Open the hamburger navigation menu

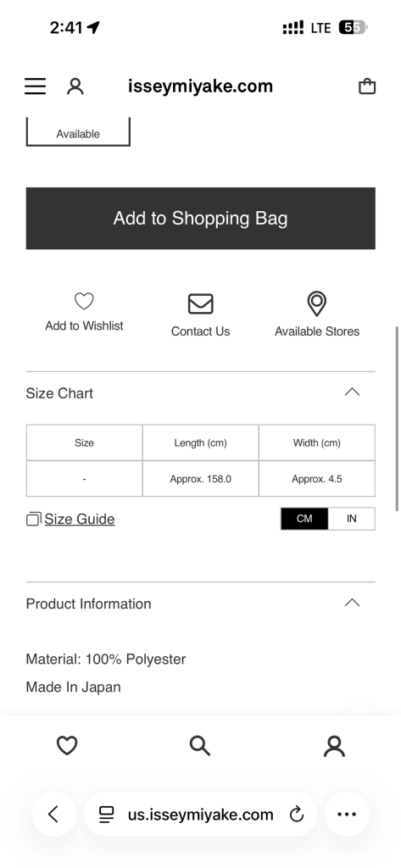36,86
